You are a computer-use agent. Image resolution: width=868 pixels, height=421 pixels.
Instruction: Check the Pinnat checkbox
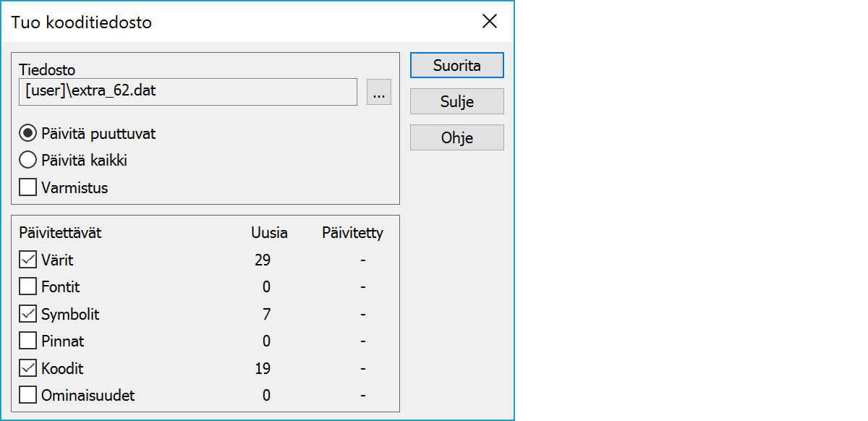tap(28, 341)
